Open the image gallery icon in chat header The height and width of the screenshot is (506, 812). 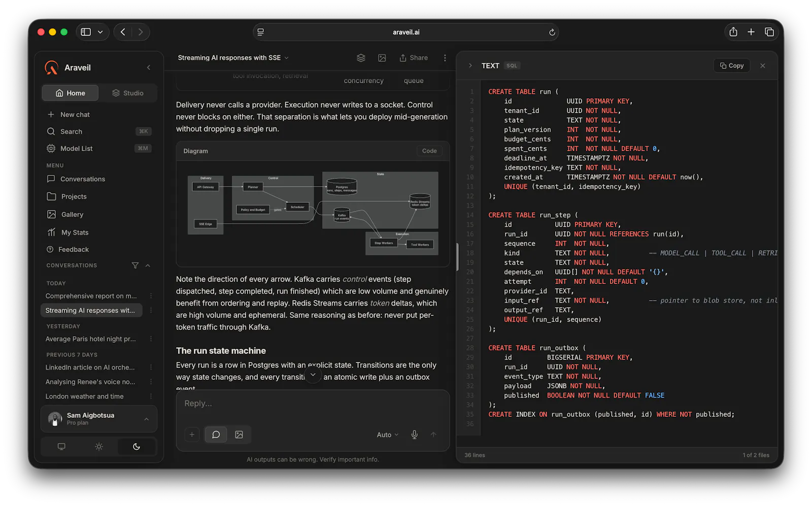click(382, 58)
